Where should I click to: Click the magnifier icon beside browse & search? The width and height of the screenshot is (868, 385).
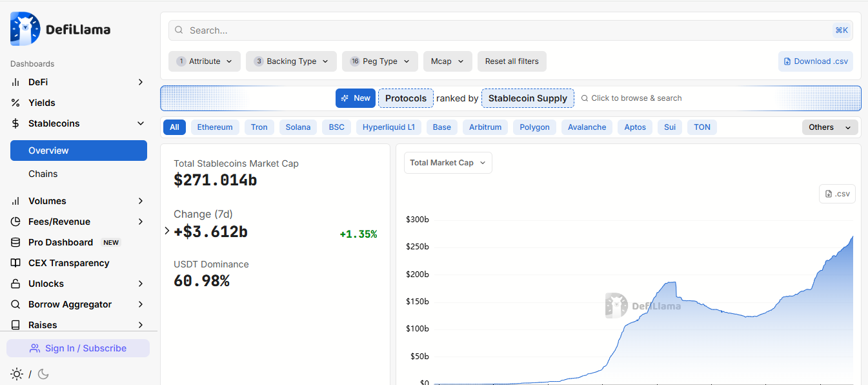point(585,98)
